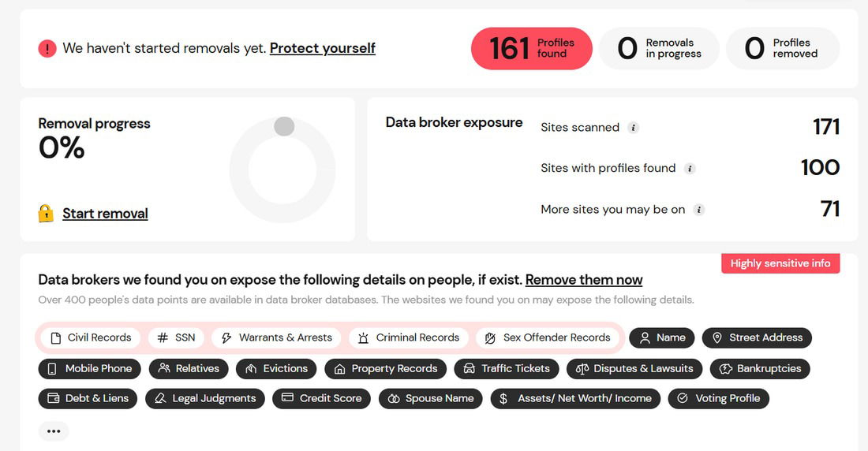Click the info icon beside Sites scanned
Image resolution: width=868 pixels, height=451 pixels.
(x=634, y=128)
